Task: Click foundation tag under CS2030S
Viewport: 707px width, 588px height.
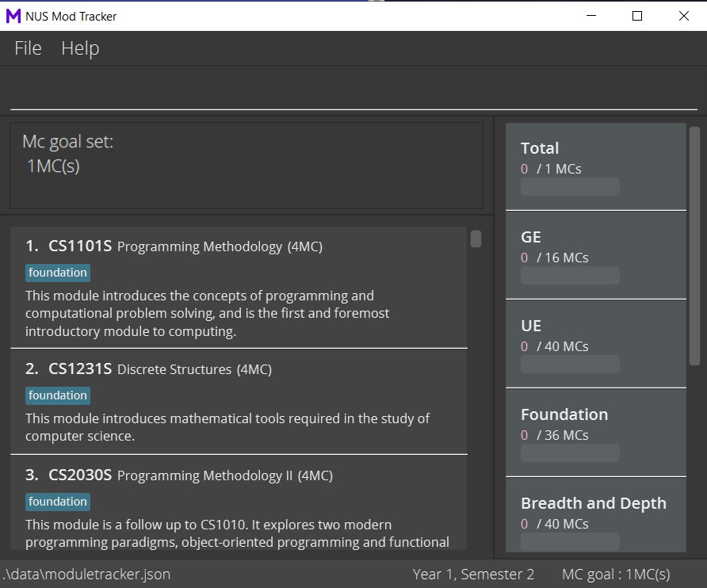Action: (x=58, y=502)
